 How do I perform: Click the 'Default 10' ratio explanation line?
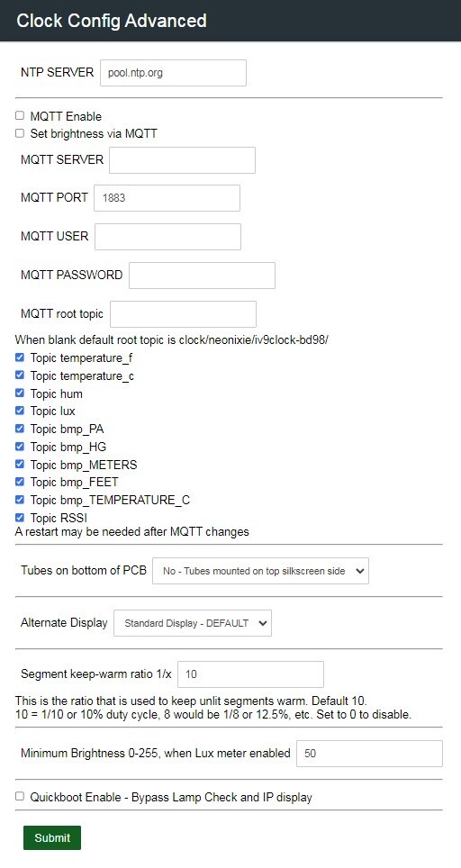[191, 701]
